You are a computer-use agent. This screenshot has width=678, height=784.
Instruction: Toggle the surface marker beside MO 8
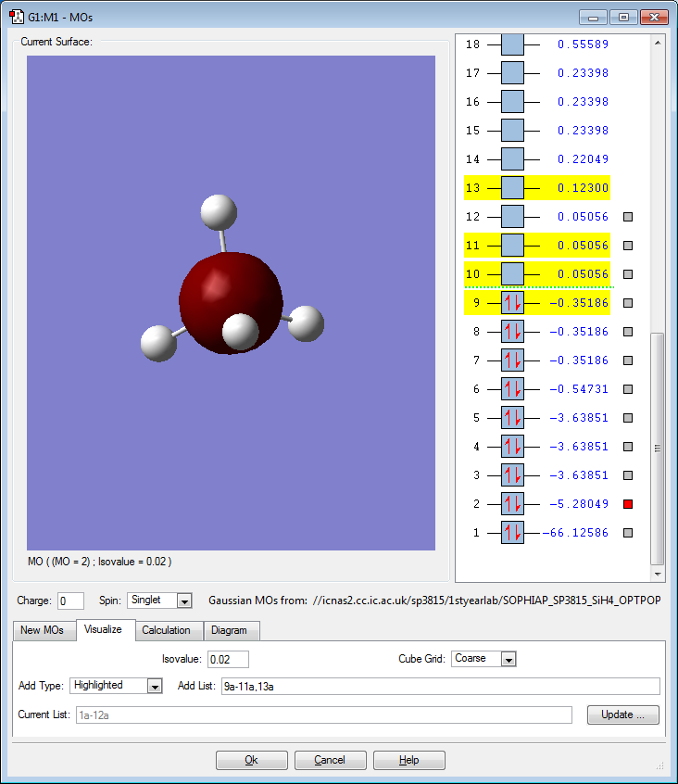(627, 332)
